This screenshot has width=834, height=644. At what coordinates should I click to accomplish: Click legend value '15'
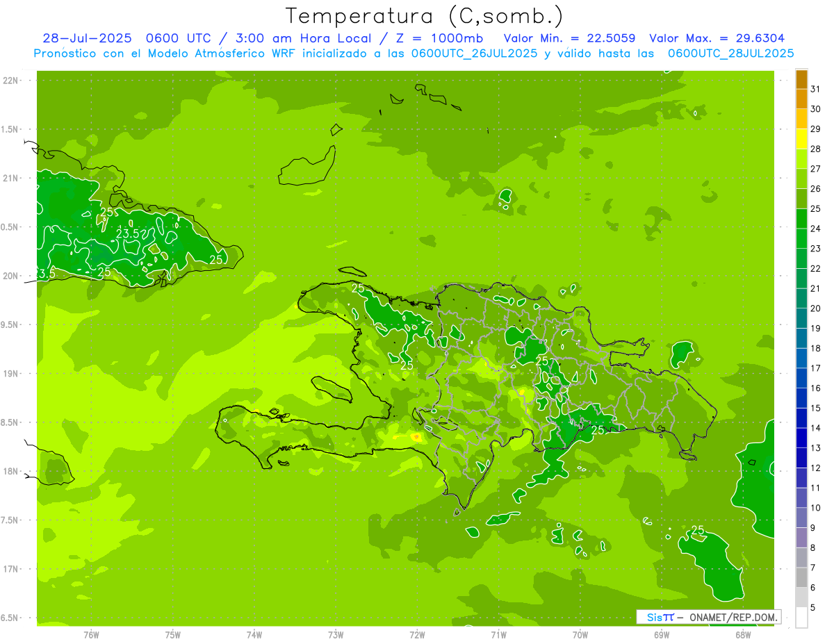click(816, 408)
